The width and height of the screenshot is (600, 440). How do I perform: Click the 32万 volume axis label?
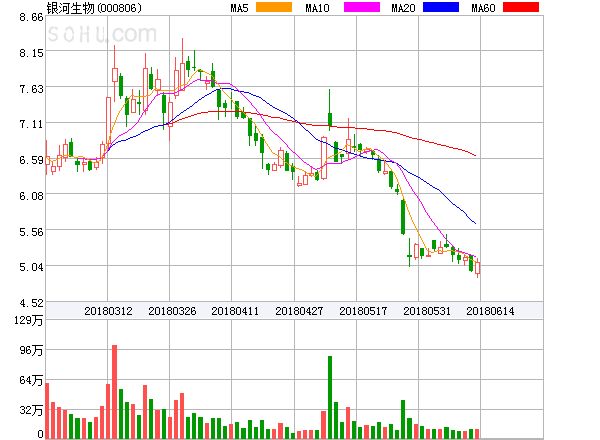point(31,410)
